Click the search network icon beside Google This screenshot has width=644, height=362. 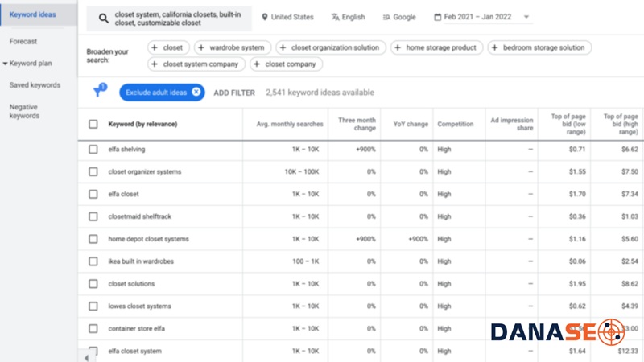[x=386, y=17]
